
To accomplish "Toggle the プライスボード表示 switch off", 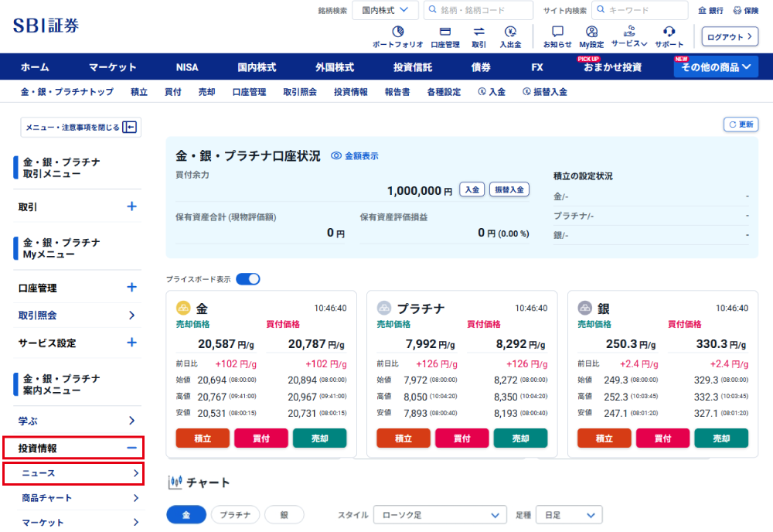I will point(248,278).
